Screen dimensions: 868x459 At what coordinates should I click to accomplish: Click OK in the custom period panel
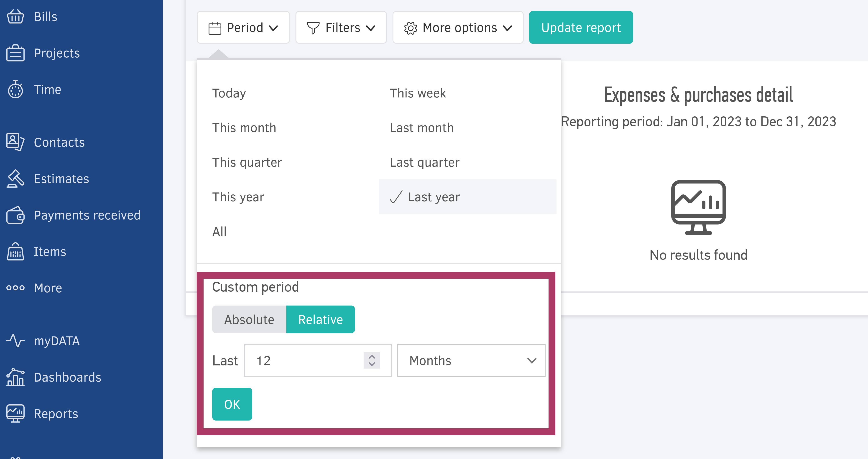tap(232, 404)
